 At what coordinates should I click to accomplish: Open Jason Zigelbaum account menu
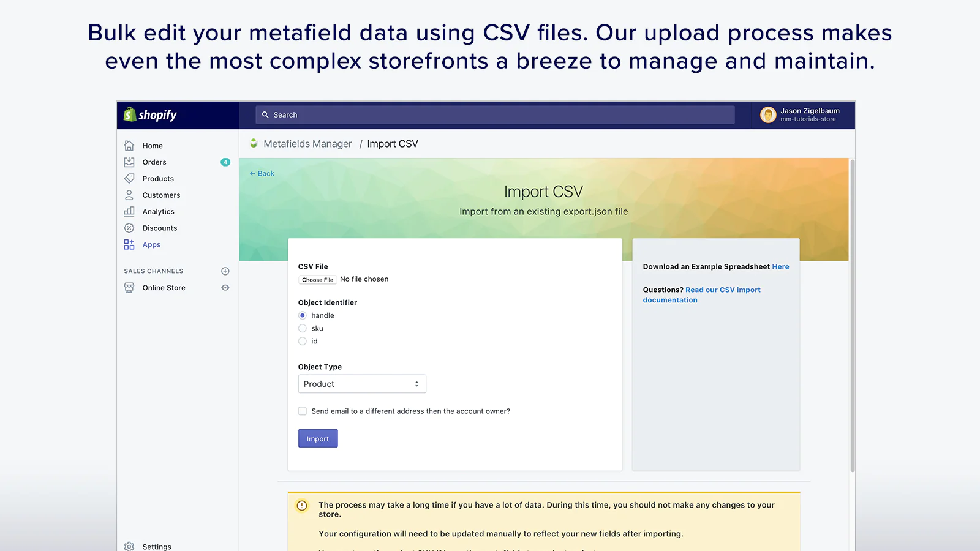pos(801,114)
